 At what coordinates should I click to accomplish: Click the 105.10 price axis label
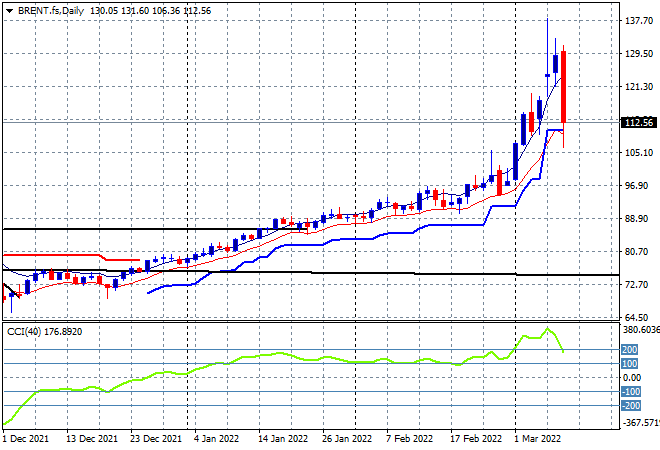pos(638,153)
